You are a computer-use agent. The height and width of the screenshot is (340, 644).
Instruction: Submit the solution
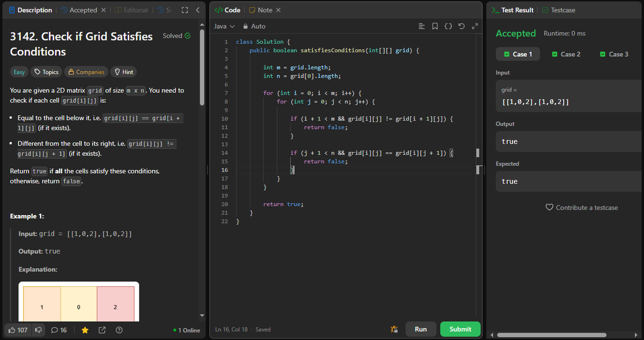tap(460, 329)
